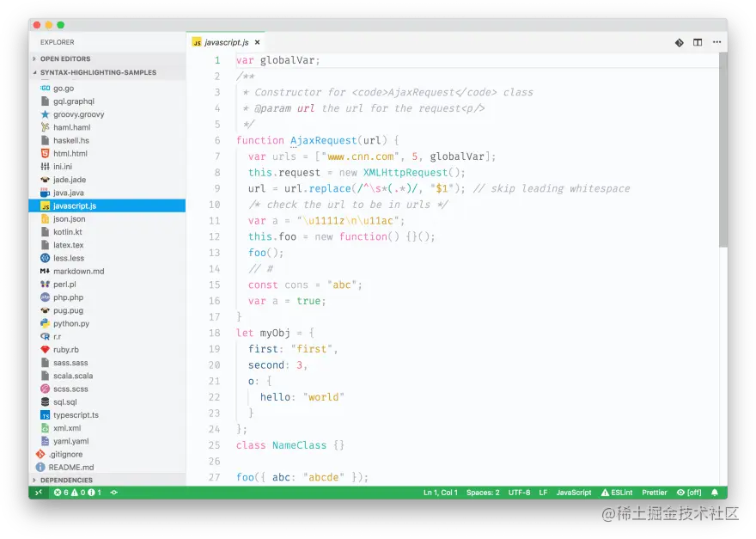The width and height of the screenshot is (756, 539).
Task: Click the Haml icon beside haml.haml
Action: click(x=45, y=127)
